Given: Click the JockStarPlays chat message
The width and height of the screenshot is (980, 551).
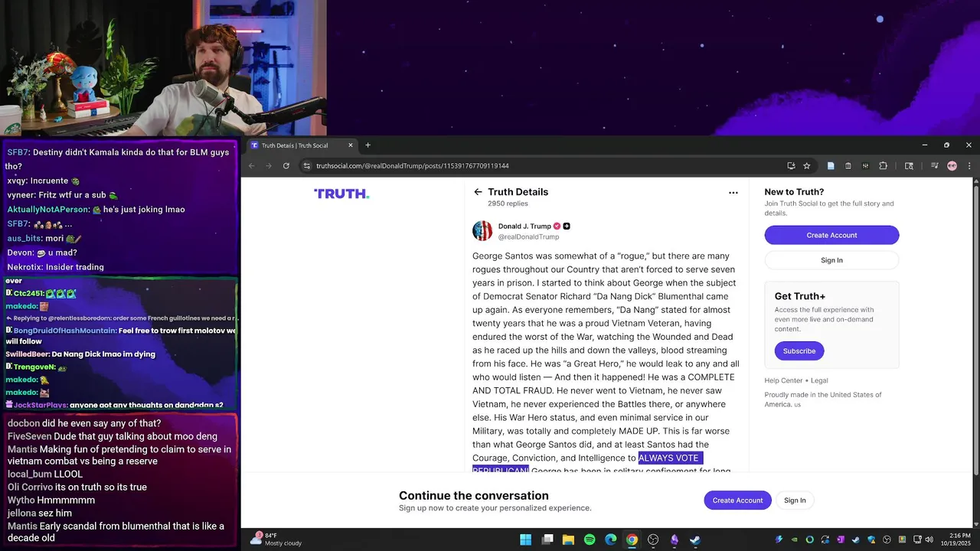Looking at the screenshot, I should 115,405.
